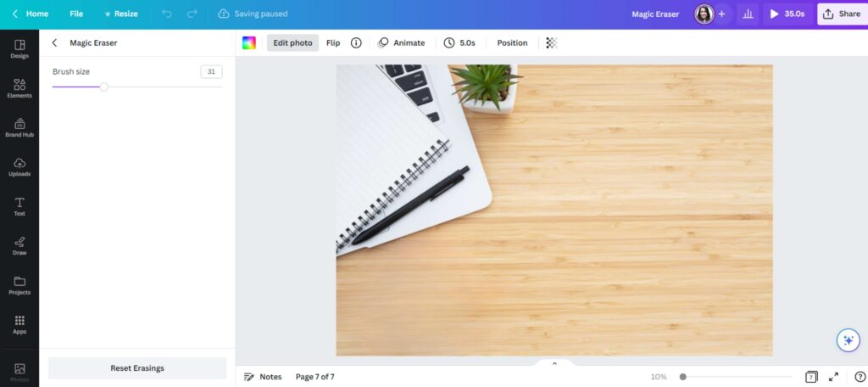Click the image info icon
This screenshot has width=868, height=387.
356,42
